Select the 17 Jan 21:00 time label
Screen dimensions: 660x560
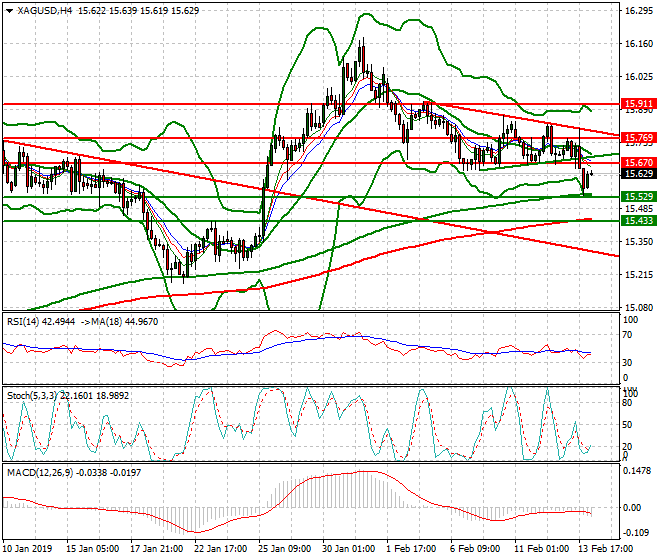pos(157,549)
